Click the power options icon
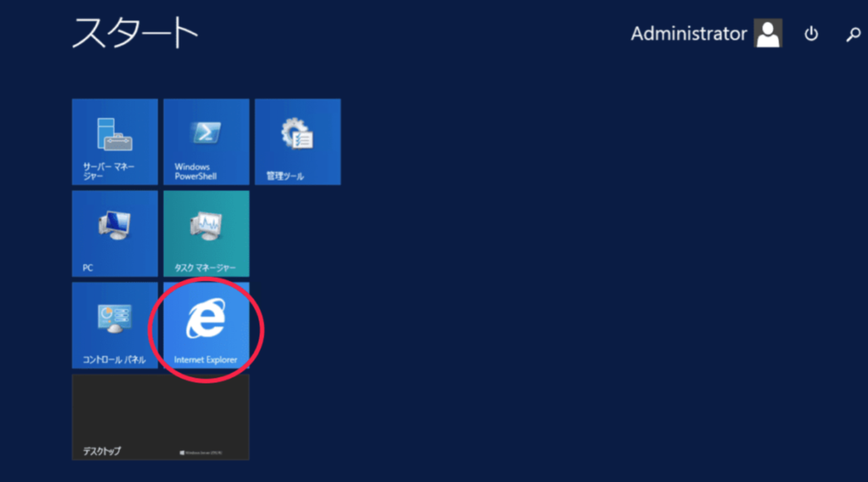868x482 pixels. tap(811, 34)
